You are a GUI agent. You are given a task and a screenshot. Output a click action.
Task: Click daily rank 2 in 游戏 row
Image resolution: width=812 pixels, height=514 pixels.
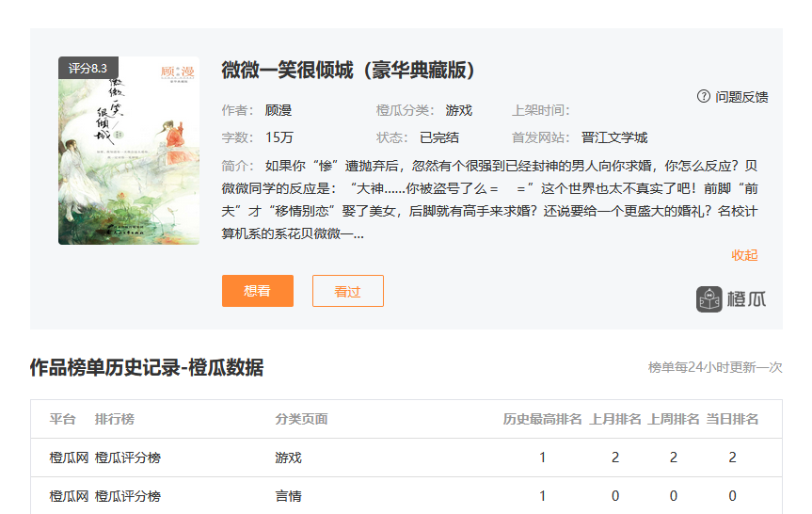(732, 458)
